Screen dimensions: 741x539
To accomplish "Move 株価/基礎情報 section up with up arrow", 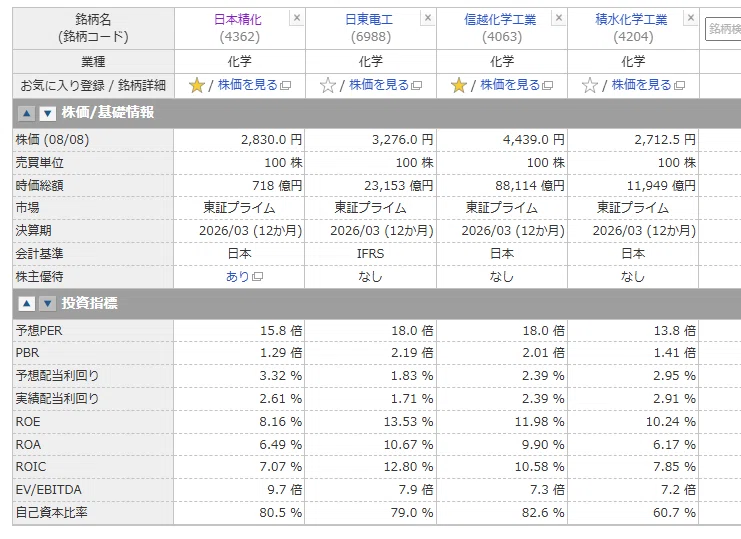I will [x=26, y=113].
